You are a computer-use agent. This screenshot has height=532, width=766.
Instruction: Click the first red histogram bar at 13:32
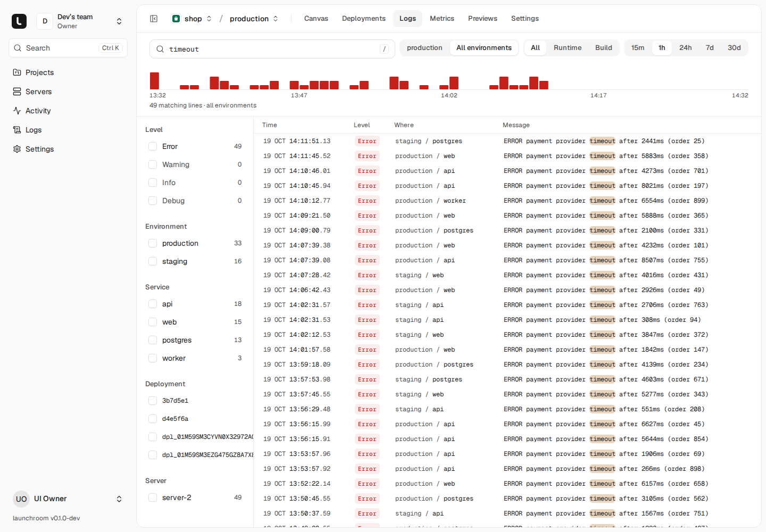pos(154,81)
